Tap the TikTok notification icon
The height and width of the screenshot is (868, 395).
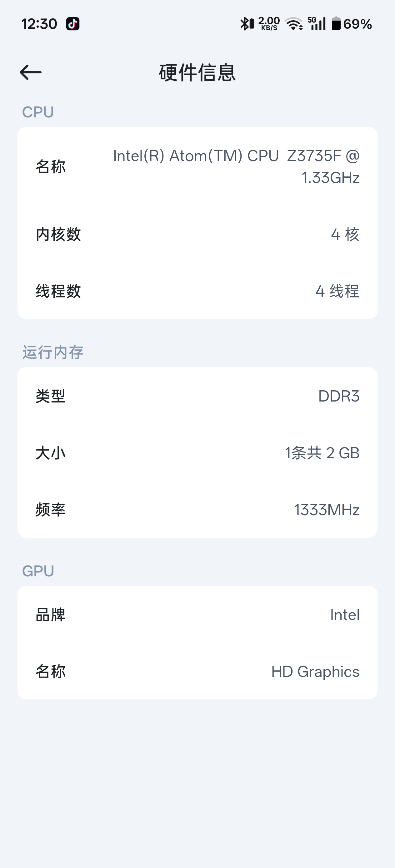[x=72, y=24]
